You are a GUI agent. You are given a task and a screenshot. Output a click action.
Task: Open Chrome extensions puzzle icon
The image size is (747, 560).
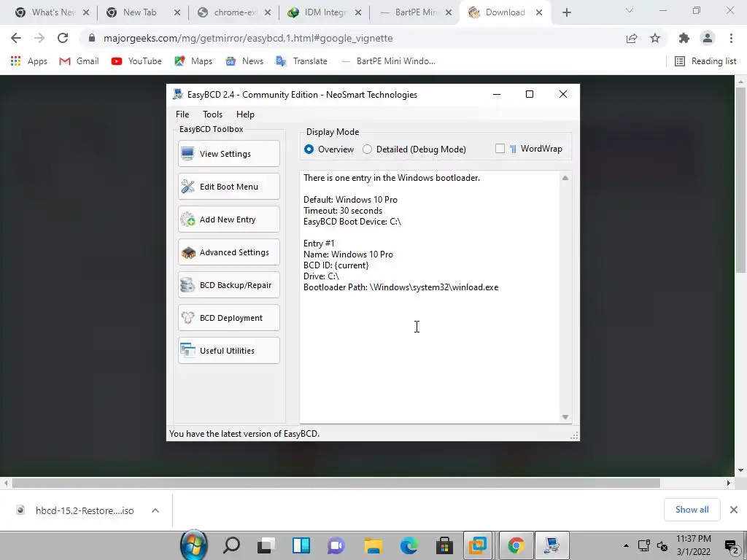coord(684,38)
